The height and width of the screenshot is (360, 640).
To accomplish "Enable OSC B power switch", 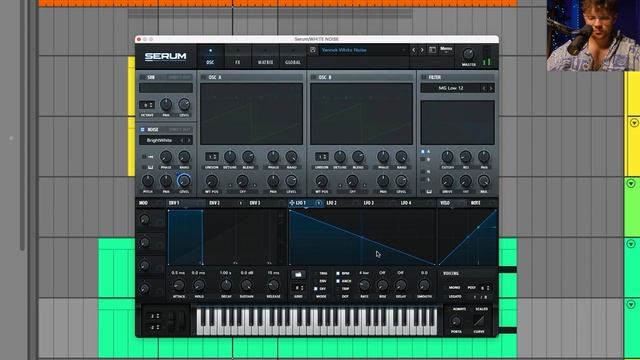I will [x=313, y=77].
